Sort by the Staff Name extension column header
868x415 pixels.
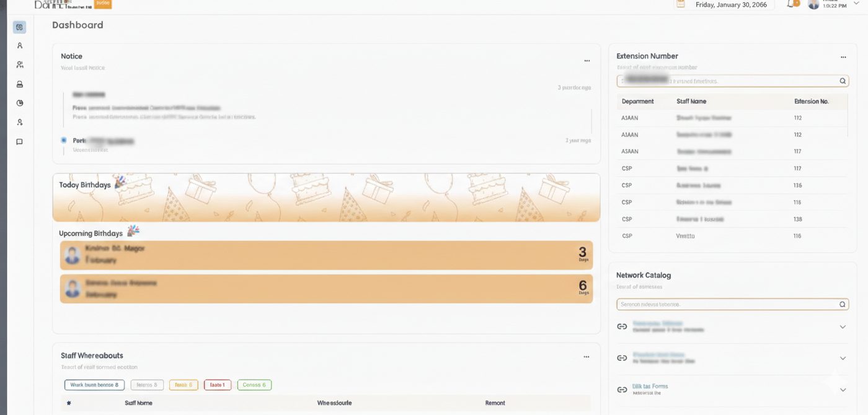pos(691,101)
